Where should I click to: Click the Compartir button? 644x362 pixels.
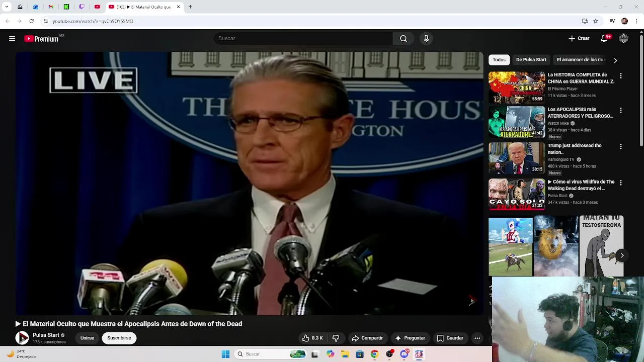(367, 338)
